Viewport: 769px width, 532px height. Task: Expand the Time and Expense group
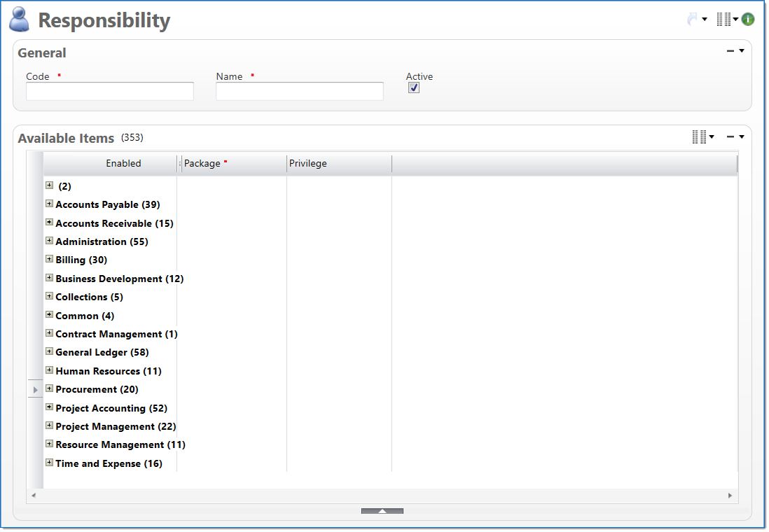[49, 462]
